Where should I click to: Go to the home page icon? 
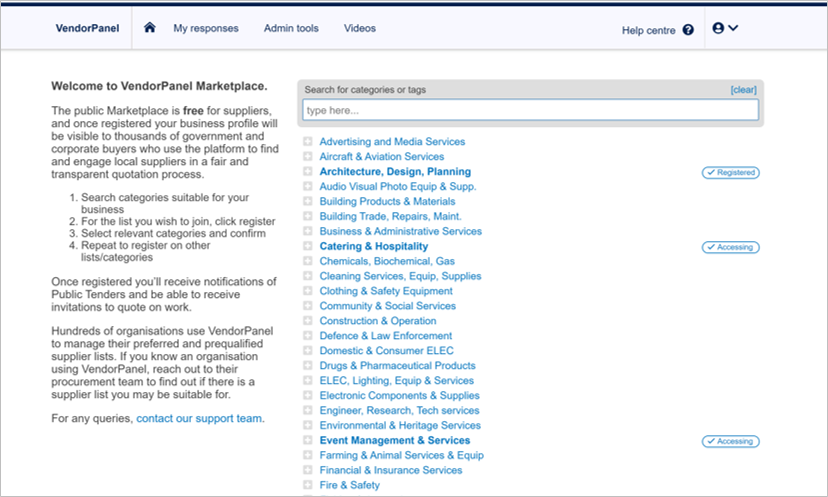tap(149, 27)
